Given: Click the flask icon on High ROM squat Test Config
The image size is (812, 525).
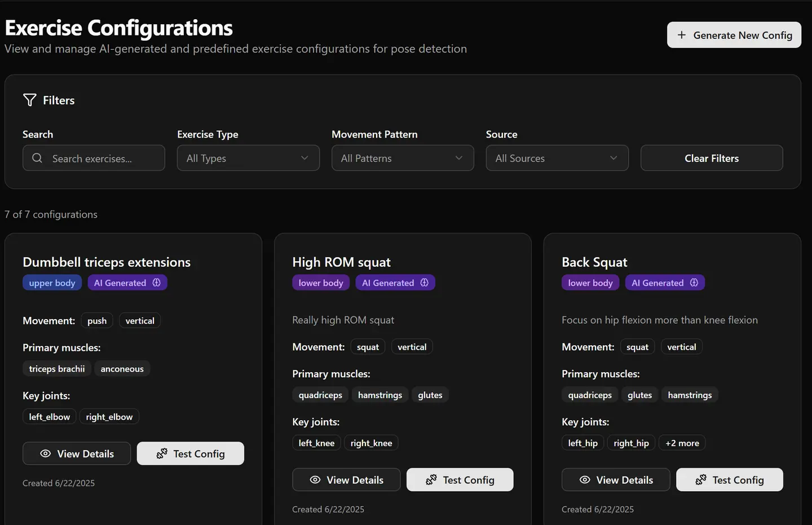Looking at the screenshot, I should pos(430,479).
